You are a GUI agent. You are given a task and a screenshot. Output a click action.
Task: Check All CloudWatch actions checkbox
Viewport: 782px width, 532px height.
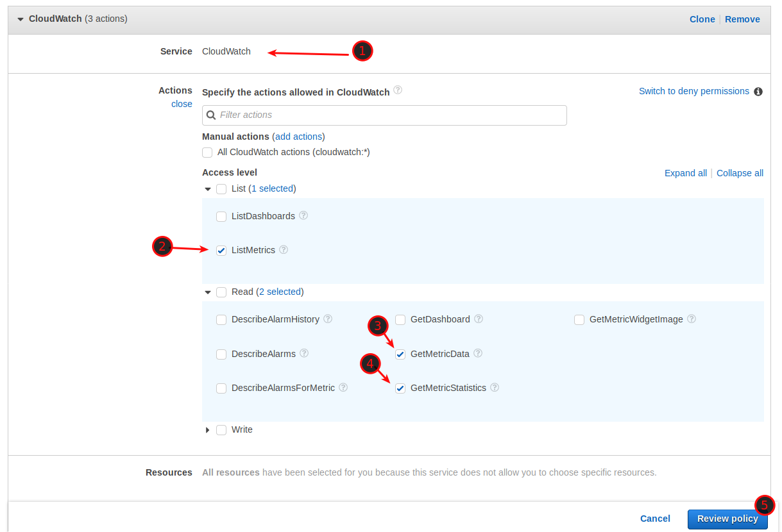(x=207, y=153)
